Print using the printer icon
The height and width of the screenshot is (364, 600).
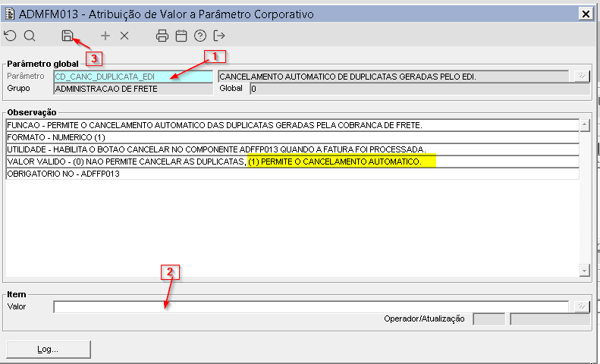click(162, 36)
